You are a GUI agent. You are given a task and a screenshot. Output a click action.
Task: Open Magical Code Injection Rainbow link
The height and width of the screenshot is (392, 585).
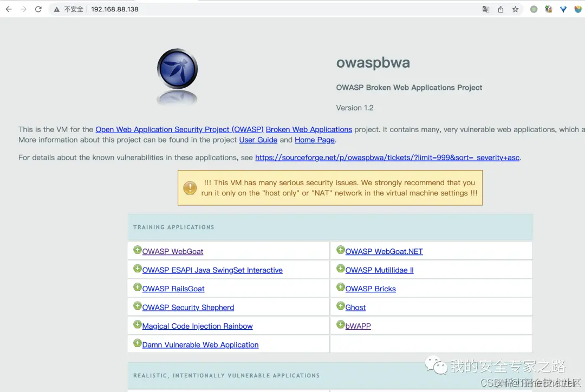[x=197, y=326]
